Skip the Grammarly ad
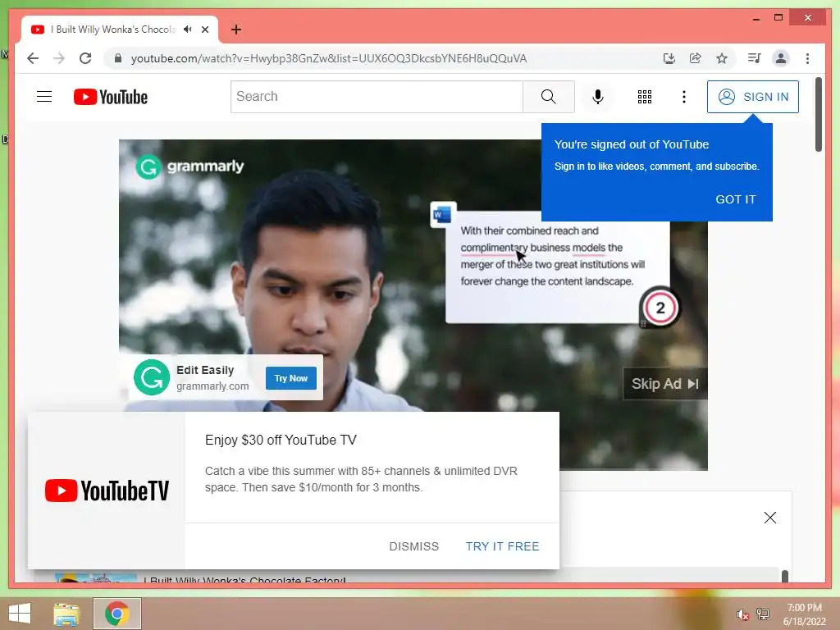Screen dimensions: 840x630 664,384
